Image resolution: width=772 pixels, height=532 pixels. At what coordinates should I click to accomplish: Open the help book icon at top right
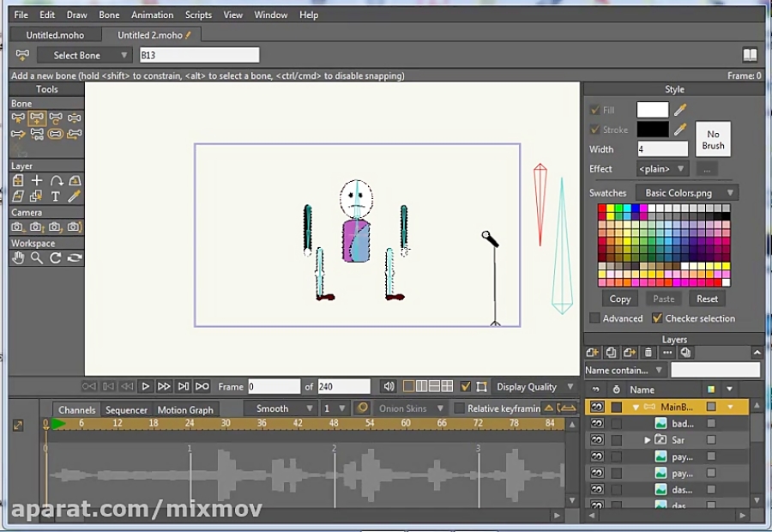tap(750, 55)
